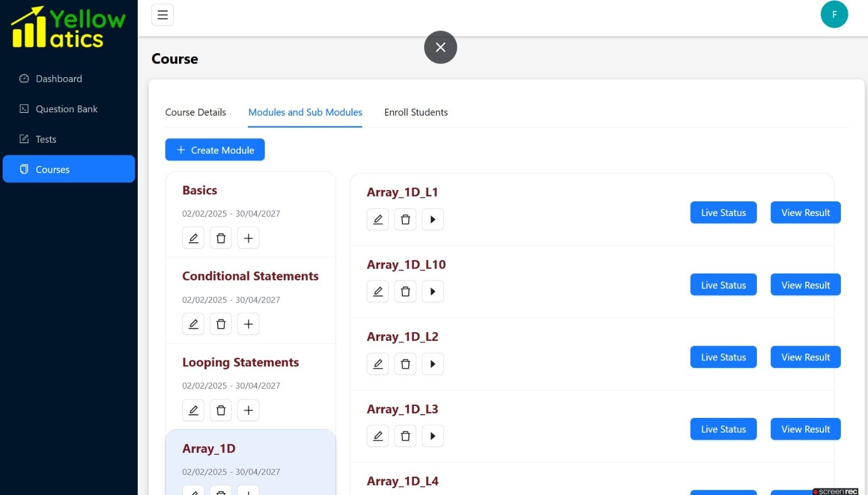868x495 pixels.
Task: Close the overlay with X button
Action: coord(441,47)
